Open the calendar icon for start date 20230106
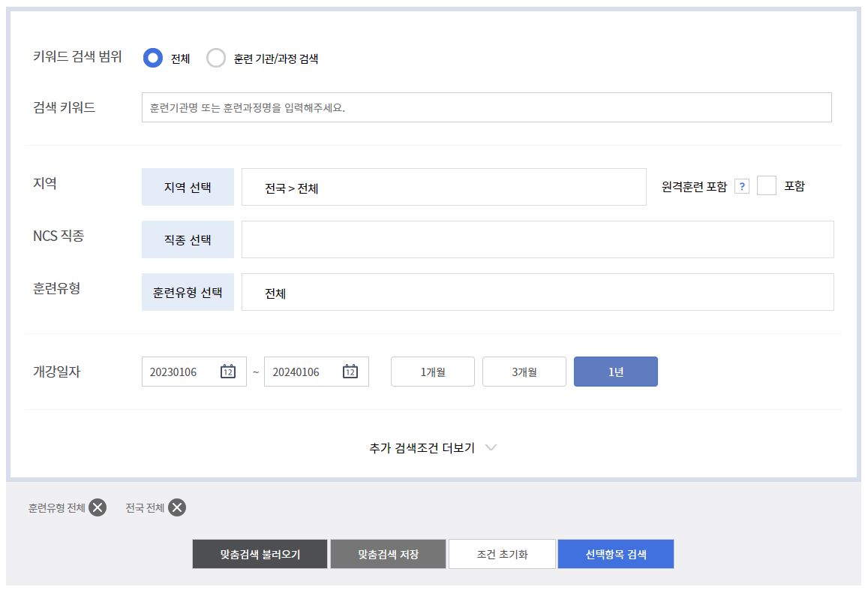This screenshot has height=593, width=868. click(x=227, y=371)
